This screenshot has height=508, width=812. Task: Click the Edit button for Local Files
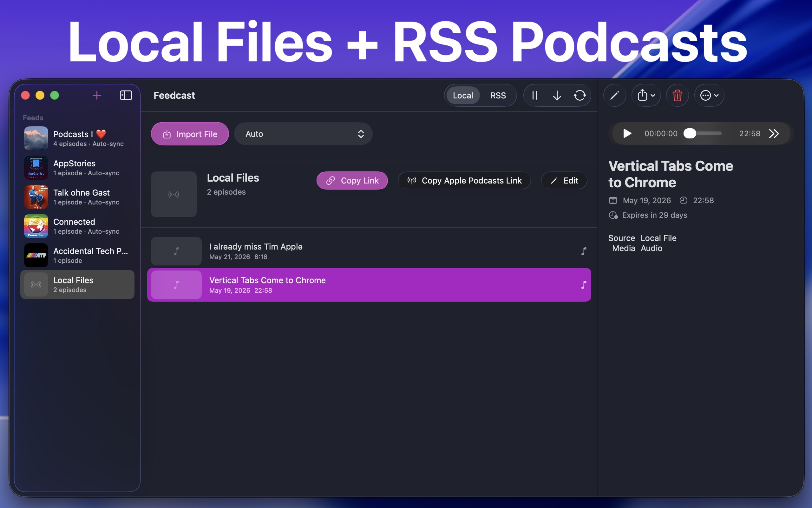[x=564, y=180]
